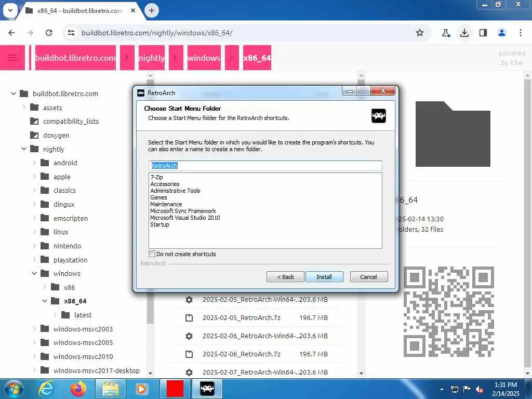Open 2025-02-06_RetroArch.7z file link
Viewport: 532px width, 399px height.
pos(242,354)
